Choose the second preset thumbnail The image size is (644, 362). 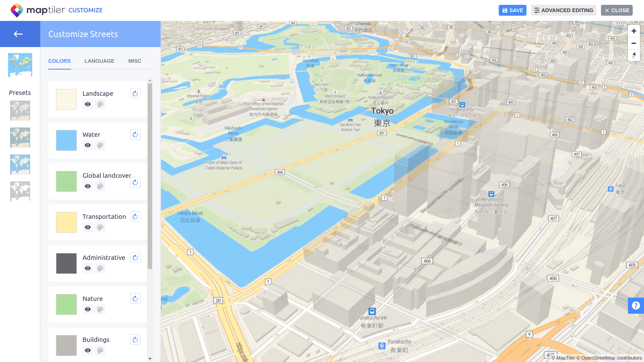(20, 137)
